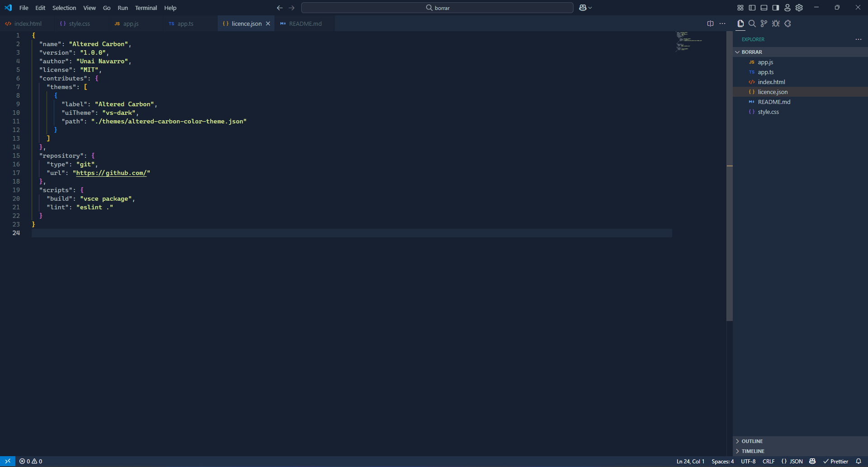Toggle the secondary side bar
This screenshot has width=868, height=467.
(x=775, y=8)
